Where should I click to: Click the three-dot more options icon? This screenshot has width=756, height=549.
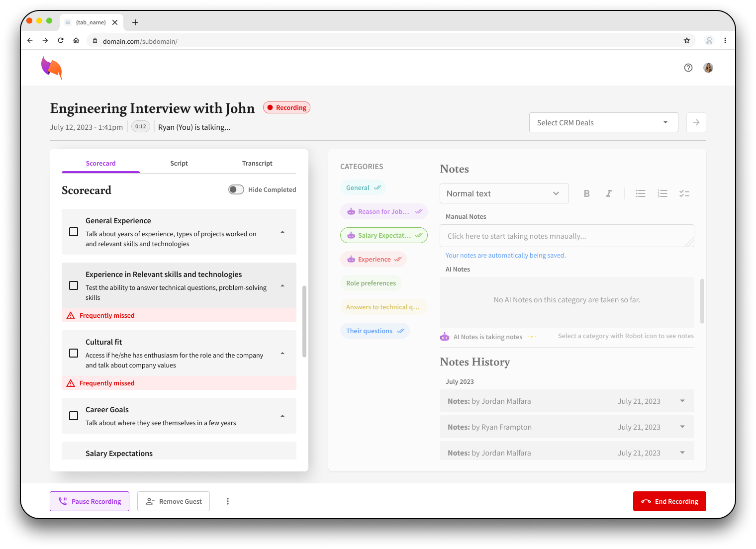tap(228, 501)
